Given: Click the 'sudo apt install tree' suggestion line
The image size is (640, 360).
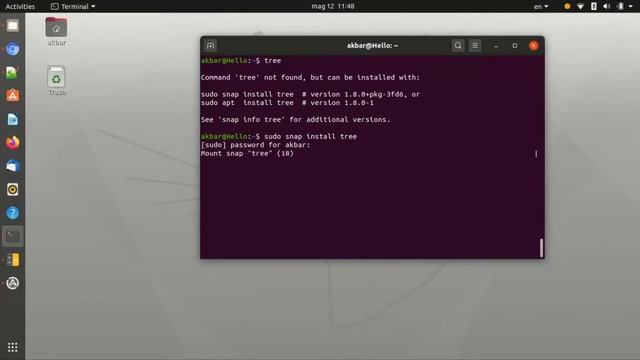Looking at the screenshot, I should (287, 103).
